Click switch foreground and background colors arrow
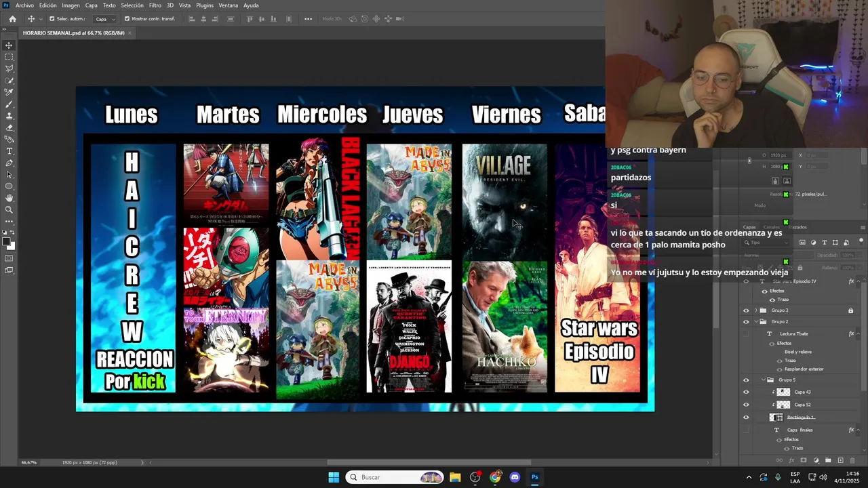The image size is (868, 488). pyautogui.click(x=13, y=234)
